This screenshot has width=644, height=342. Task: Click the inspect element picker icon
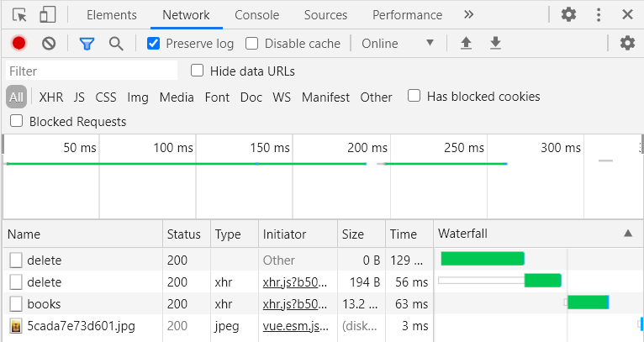(20, 14)
